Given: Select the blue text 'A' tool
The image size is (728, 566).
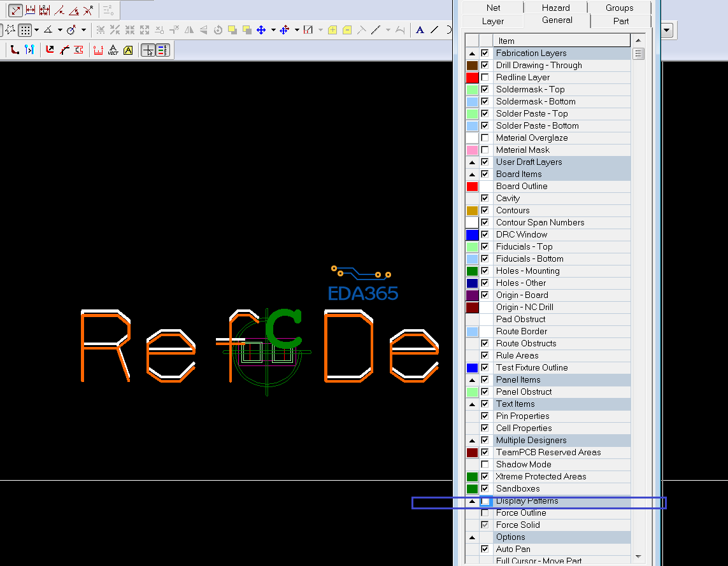Looking at the screenshot, I should coord(420,30).
